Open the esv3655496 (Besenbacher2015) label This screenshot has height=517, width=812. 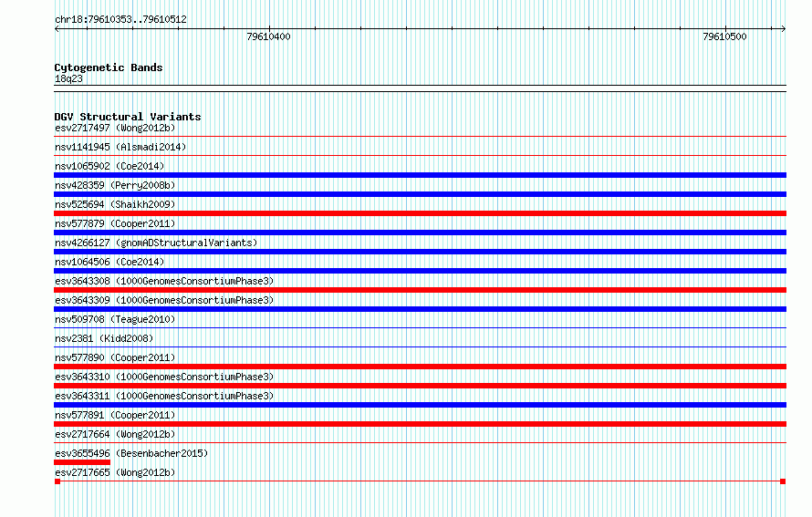click(131, 453)
